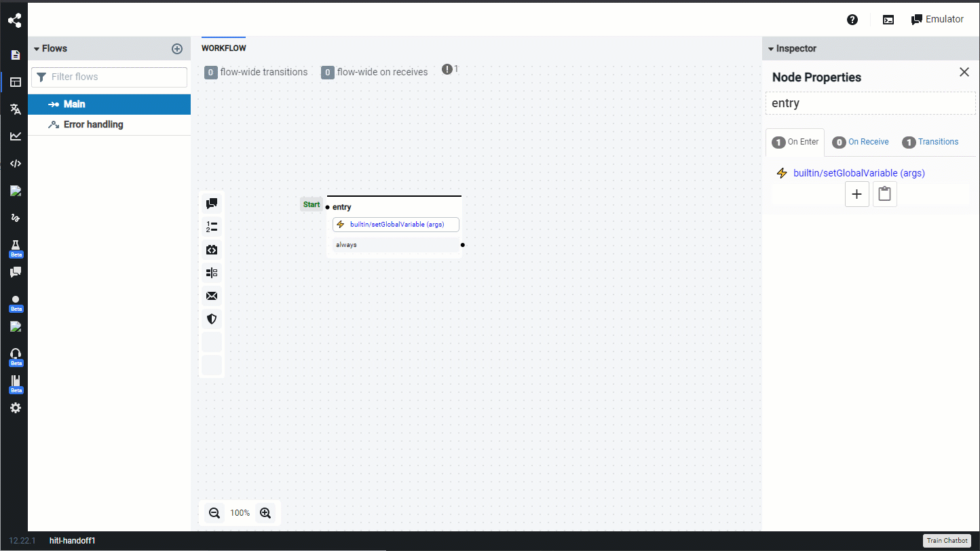Viewport: 980px width, 551px height.
Task: Paste action with clipboard button
Action: coord(884,194)
